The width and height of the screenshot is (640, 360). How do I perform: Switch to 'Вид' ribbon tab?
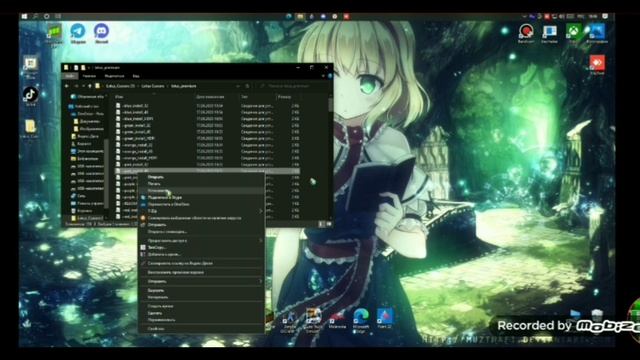[x=136, y=76]
